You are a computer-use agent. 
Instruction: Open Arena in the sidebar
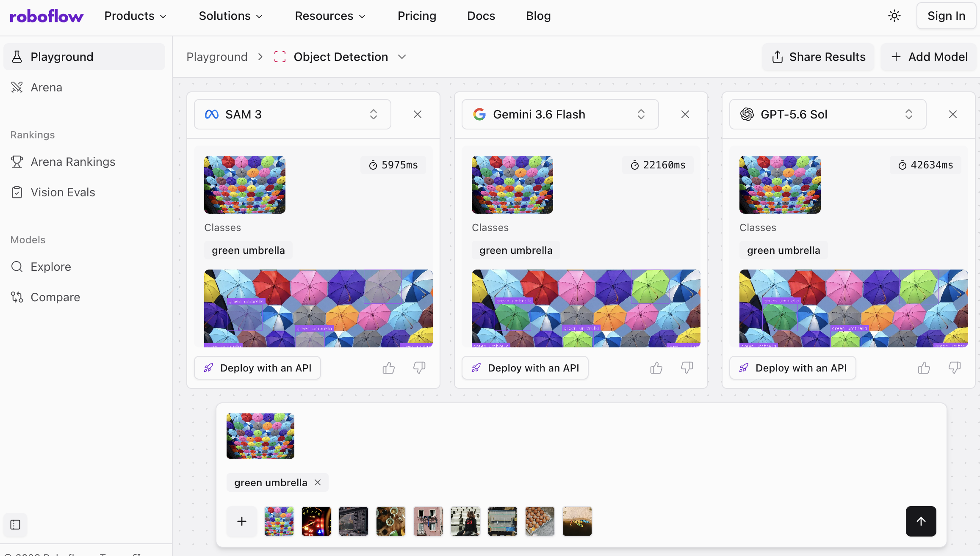point(84,87)
